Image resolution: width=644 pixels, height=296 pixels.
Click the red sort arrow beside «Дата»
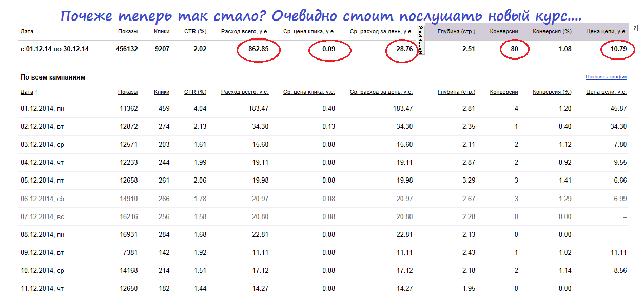(x=36, y=92)
